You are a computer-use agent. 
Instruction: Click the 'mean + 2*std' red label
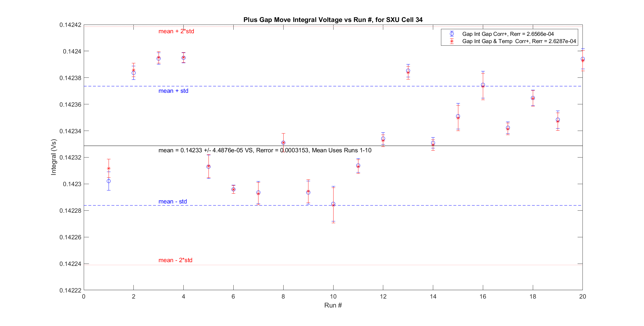click(x=176, y=31)
